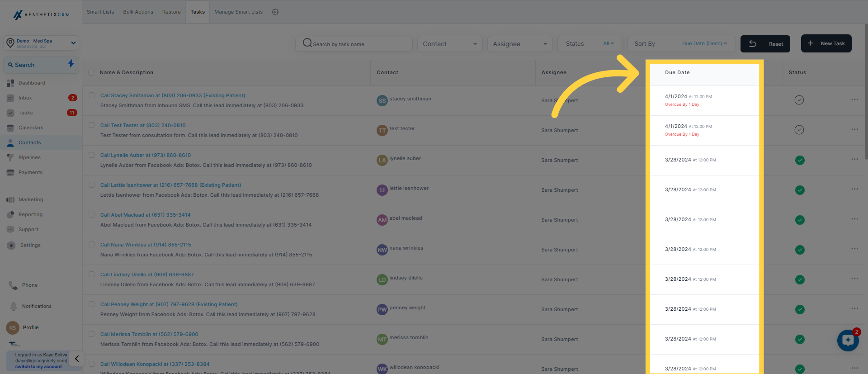Open more options for Lettie Isenhower task
This screenshot has width=868, height=374.
coord(854,189)
